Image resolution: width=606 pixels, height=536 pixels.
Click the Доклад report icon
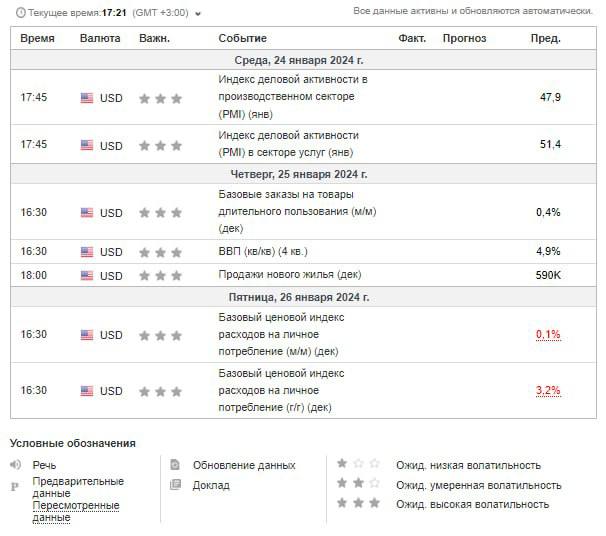point(175,485)
